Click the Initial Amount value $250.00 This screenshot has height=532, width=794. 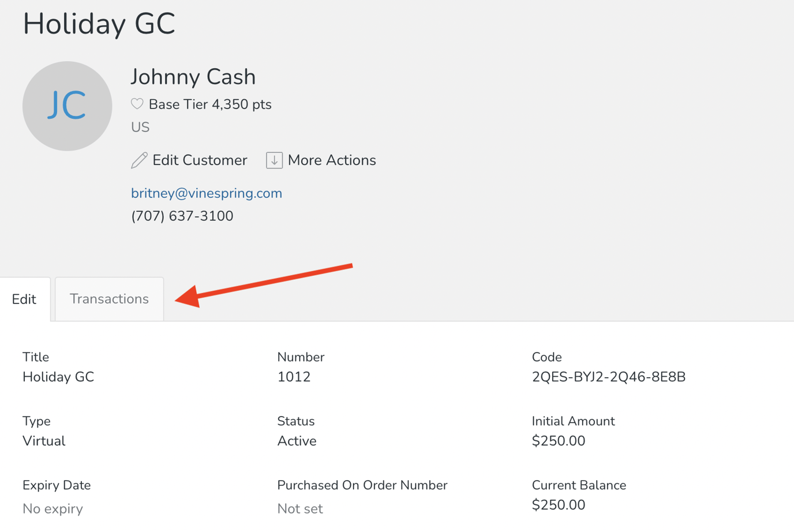(558, 440)
